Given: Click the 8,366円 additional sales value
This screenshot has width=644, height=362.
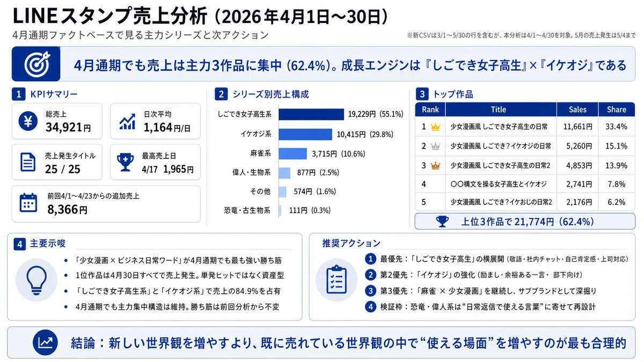Looking at the screenshot, I should click(x=67, y=210).
